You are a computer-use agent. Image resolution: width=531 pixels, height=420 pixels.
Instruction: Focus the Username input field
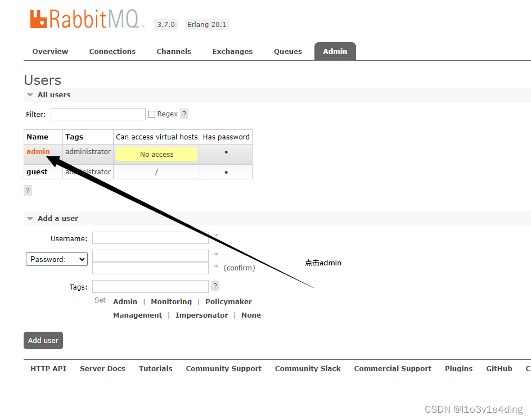[150, 238]
